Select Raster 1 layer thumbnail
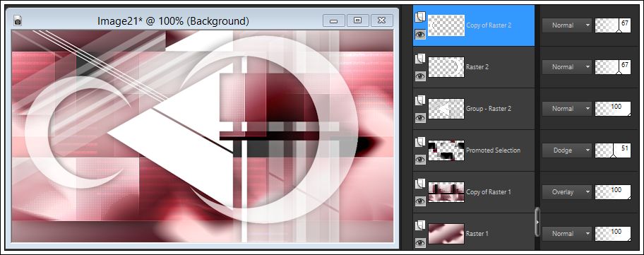The height and width of the screenshot is (255, 644). (x=446, y=234)
